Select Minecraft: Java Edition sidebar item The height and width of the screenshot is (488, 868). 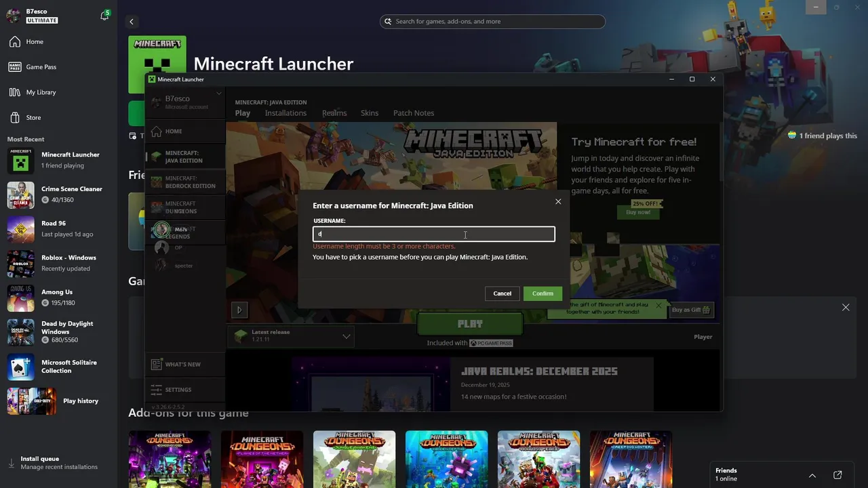pyautogui.click(x=185, y=157)
